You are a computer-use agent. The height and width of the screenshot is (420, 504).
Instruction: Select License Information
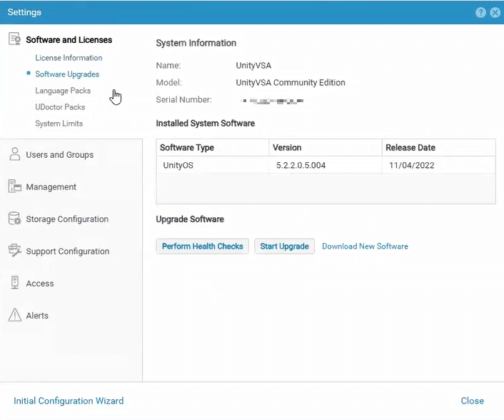pos(69,58)
